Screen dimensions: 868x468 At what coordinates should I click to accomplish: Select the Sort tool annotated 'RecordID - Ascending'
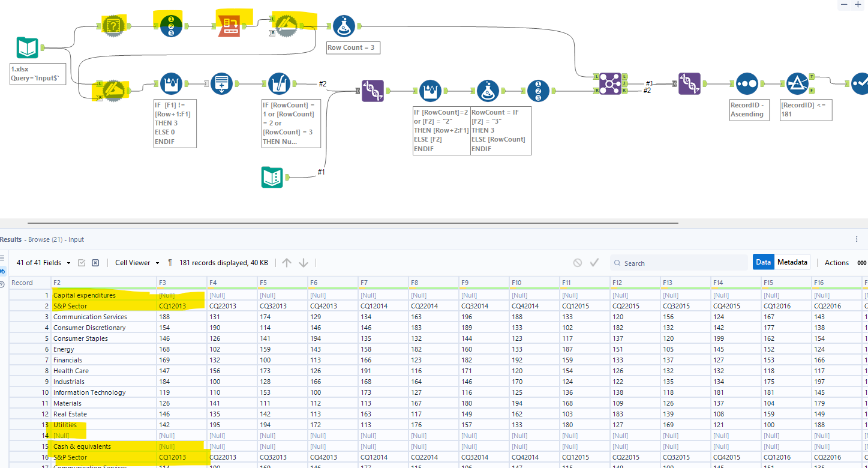(x=747, y=84)
